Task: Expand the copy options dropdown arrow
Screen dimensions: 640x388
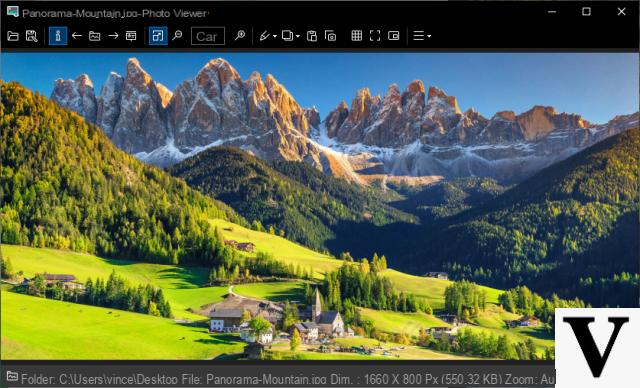Action: pyautogui.click(x=298, y=36)
